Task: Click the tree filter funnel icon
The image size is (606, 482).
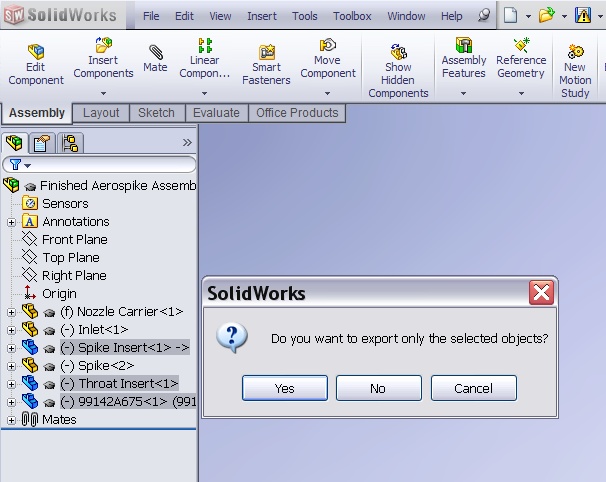Action: coord(15,165)
